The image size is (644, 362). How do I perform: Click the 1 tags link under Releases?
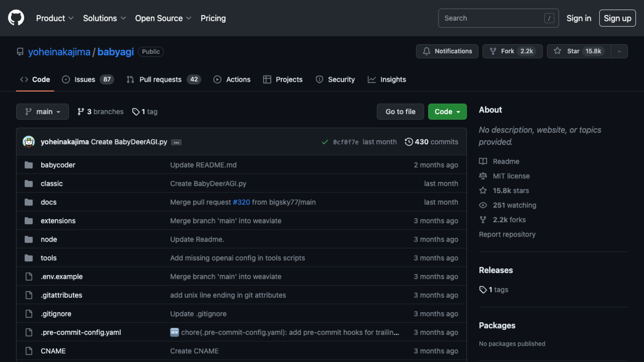(x=494, y=290)
